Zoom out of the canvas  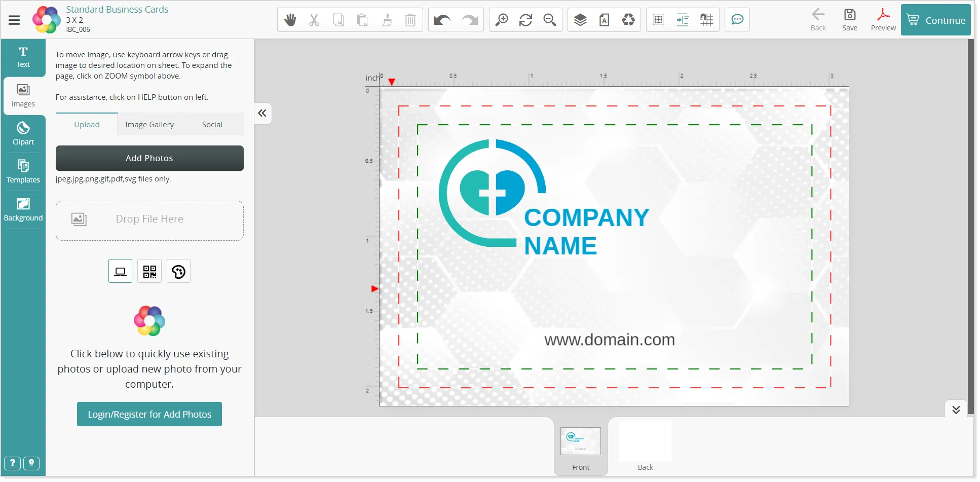pyautogui.click(x=550, y=20)
